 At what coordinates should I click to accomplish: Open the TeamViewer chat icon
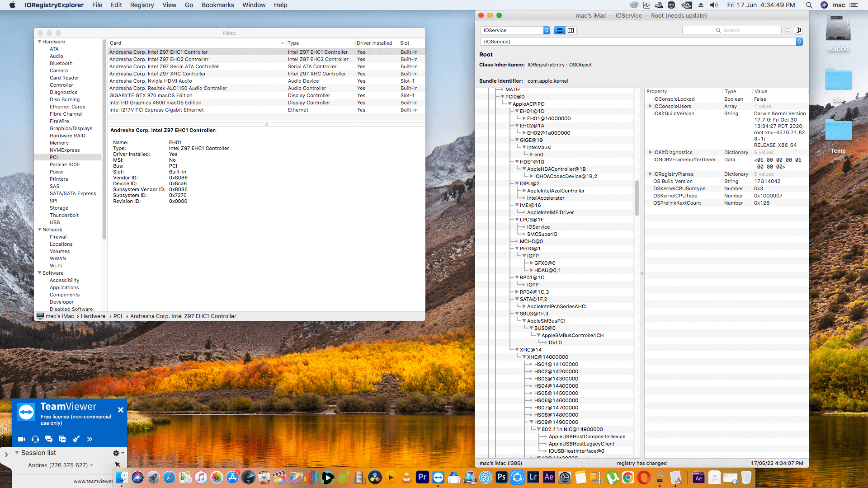point(48,439)
